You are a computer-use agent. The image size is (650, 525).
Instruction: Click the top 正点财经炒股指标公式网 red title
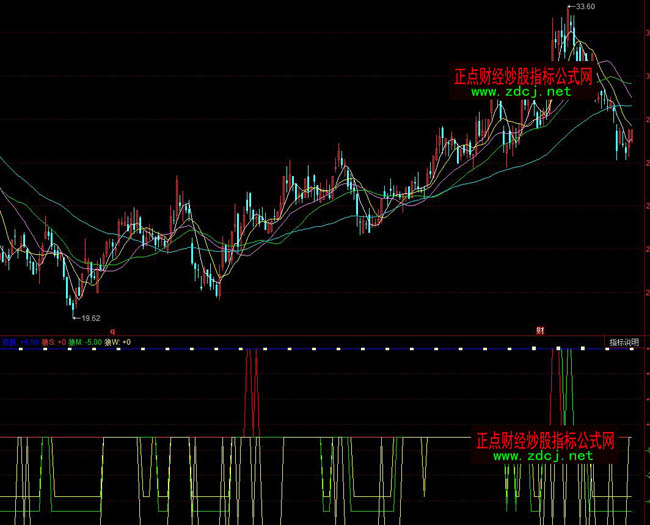(x=523, y=76)
